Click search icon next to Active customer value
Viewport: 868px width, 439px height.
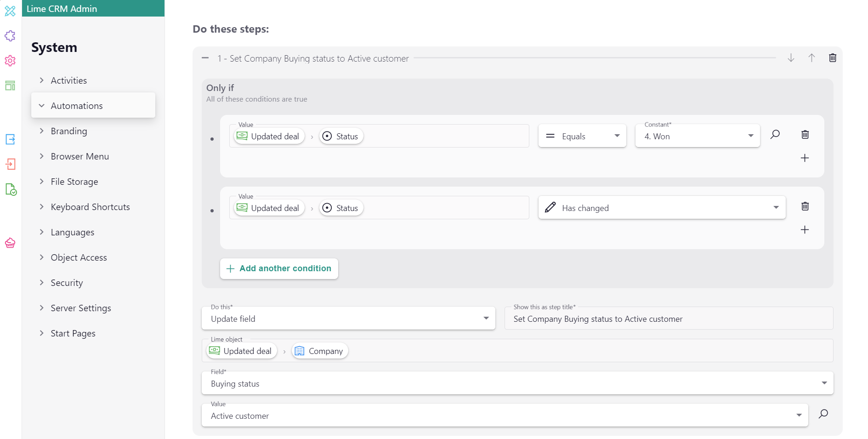823,414
